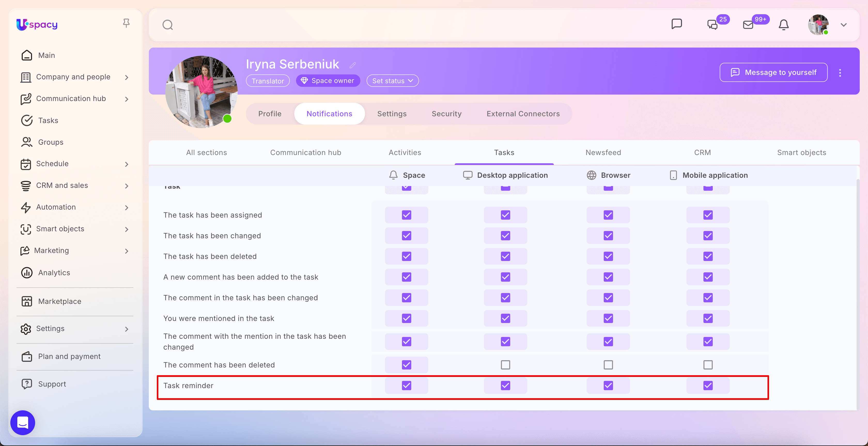Switch to the profile Settings tab
Image resolution: width=868 pixels, height=446 pixels.
392,114
